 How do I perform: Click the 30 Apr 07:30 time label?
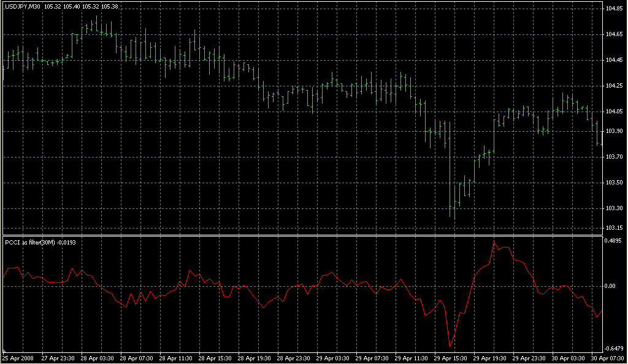pyautogui.click(x=607, y=358)
